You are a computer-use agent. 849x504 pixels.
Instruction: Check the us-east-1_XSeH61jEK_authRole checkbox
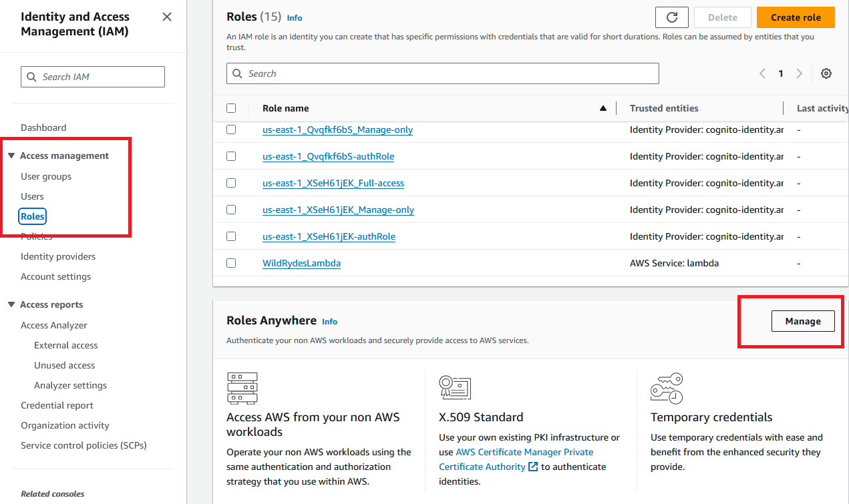click(231, 236)
